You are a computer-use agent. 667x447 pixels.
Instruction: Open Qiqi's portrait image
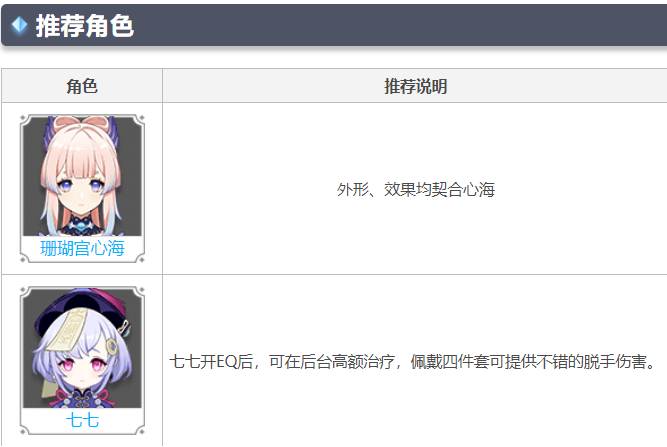pos(82,348)
